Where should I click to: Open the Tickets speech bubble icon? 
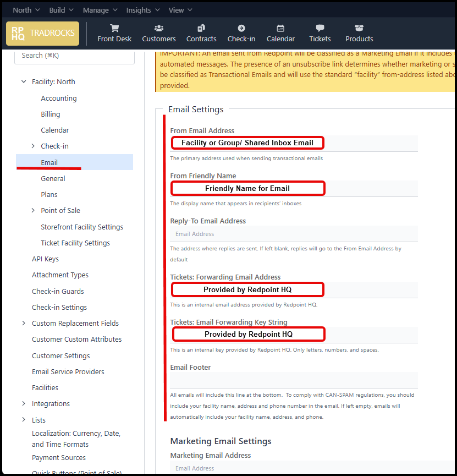[320, 29]
